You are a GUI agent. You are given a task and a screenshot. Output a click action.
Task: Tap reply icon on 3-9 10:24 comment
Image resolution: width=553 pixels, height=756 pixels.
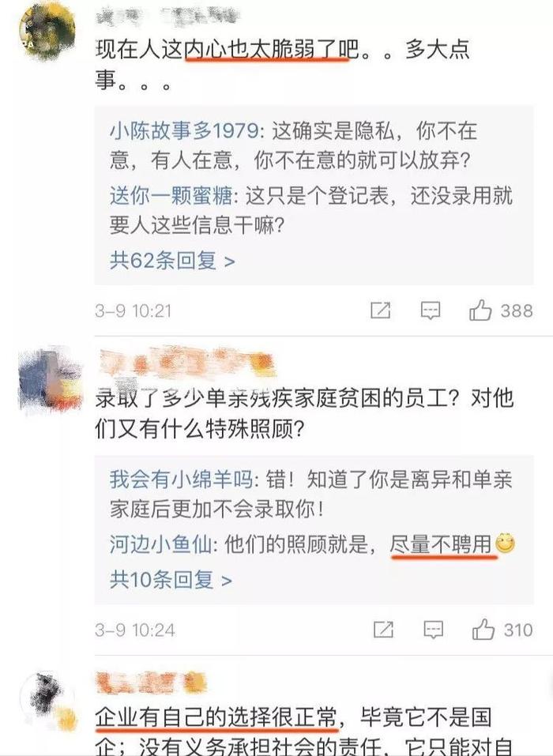click(433, 630)
